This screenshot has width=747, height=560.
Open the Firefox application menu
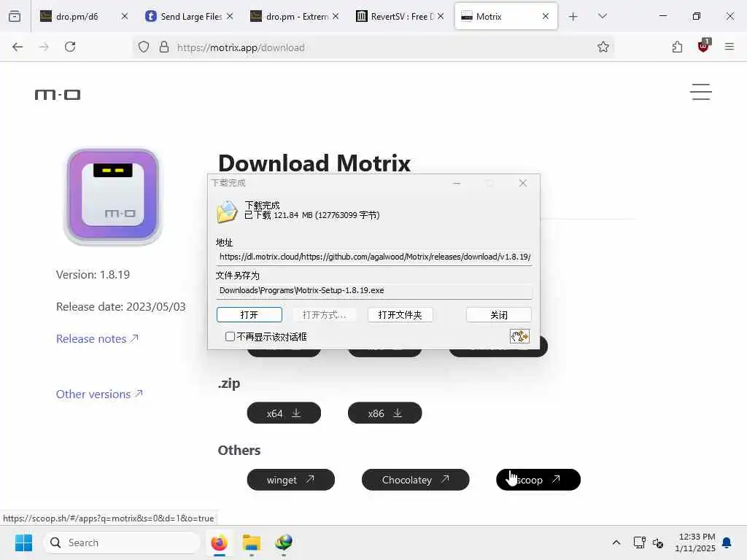[x=729, y=47]
